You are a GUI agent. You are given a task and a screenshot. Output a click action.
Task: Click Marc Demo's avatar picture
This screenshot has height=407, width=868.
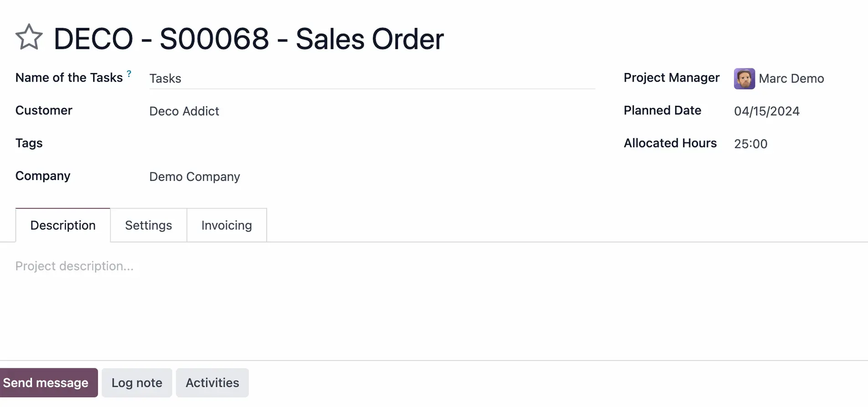(744, 78)
